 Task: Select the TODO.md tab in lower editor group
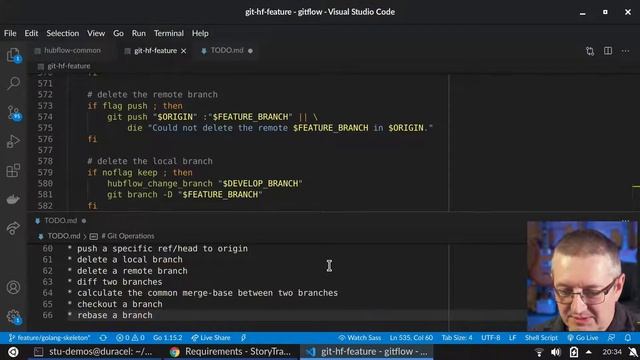point(60,220)
